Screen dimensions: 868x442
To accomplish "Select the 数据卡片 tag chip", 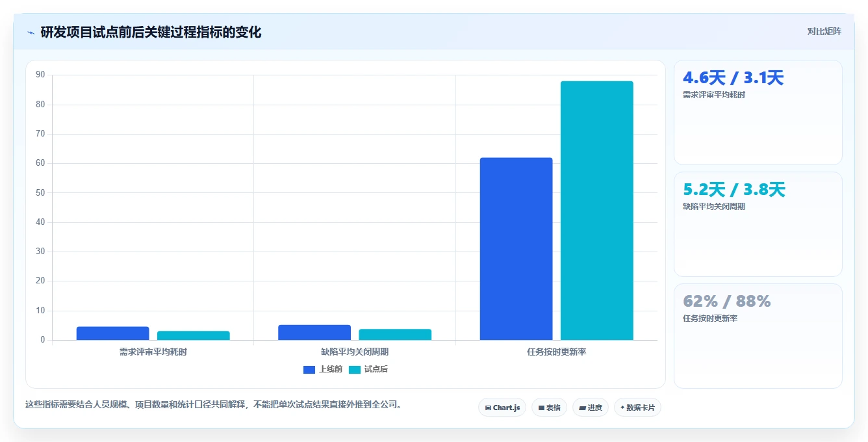I will tap(637, 408).
